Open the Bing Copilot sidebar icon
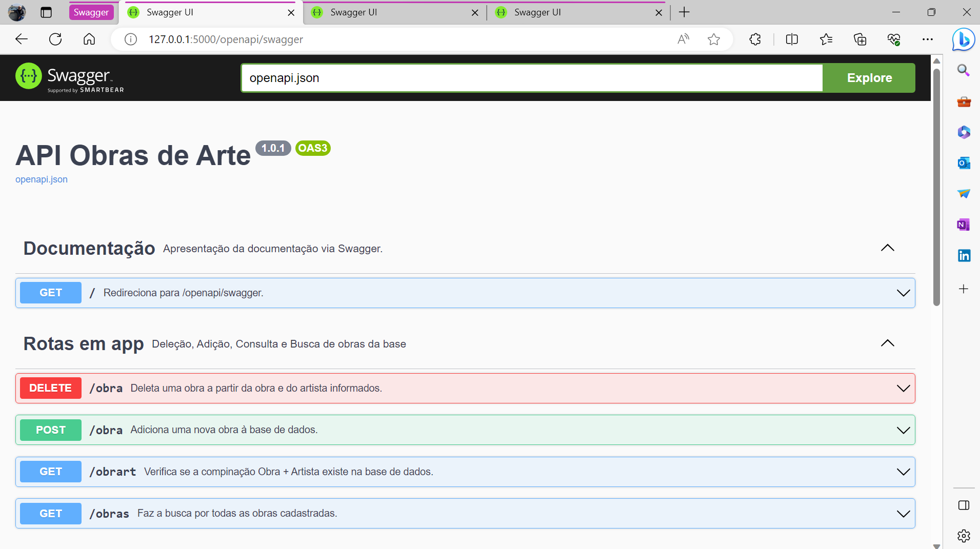This screenshot has width=980, height=549. pos(964,39)
